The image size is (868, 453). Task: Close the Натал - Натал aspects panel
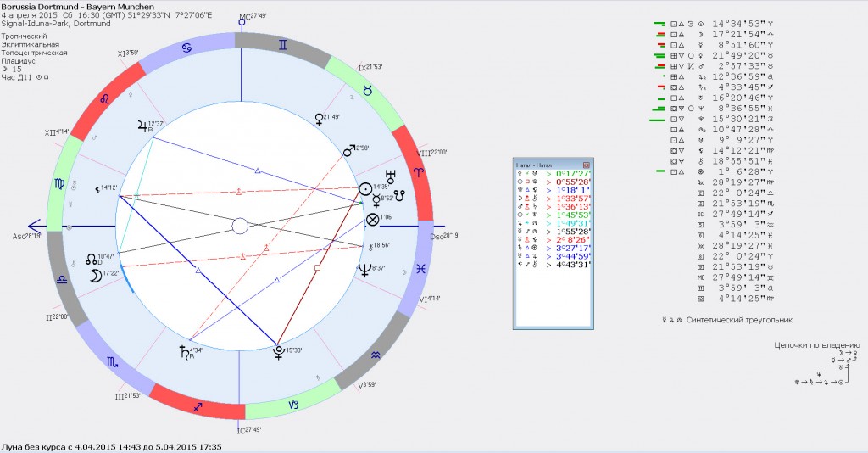point(587,165)
